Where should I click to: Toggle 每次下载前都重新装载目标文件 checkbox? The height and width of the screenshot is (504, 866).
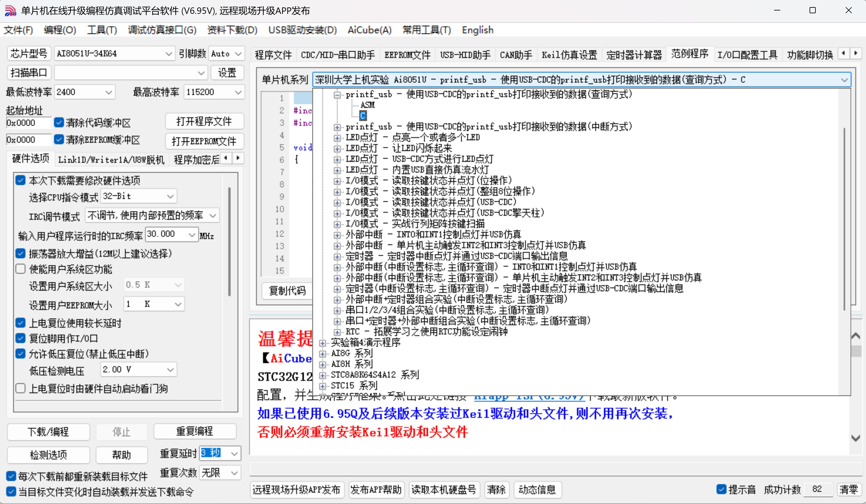pos(11,476)
